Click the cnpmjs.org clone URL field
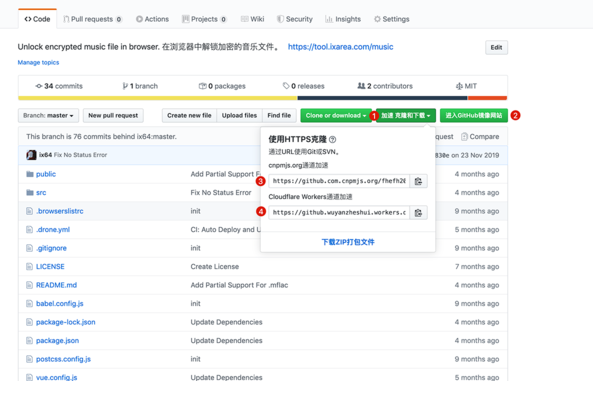 pos(339,181)
